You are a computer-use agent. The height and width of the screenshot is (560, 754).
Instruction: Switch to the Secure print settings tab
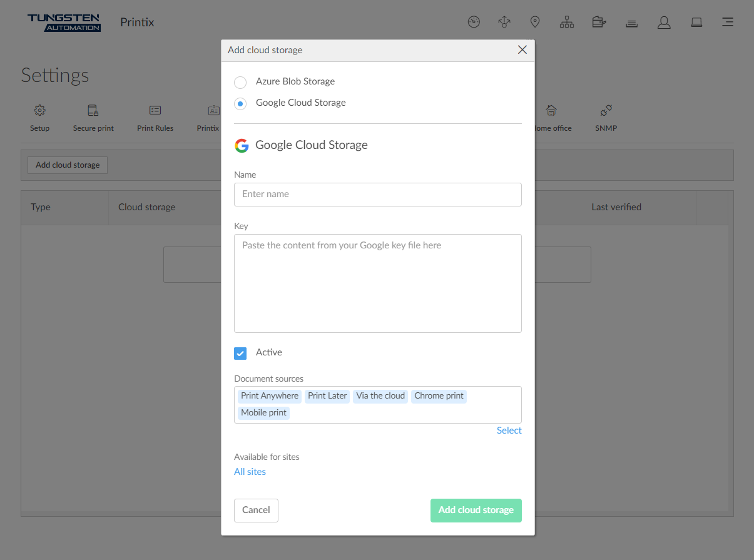tap(93, 118)
